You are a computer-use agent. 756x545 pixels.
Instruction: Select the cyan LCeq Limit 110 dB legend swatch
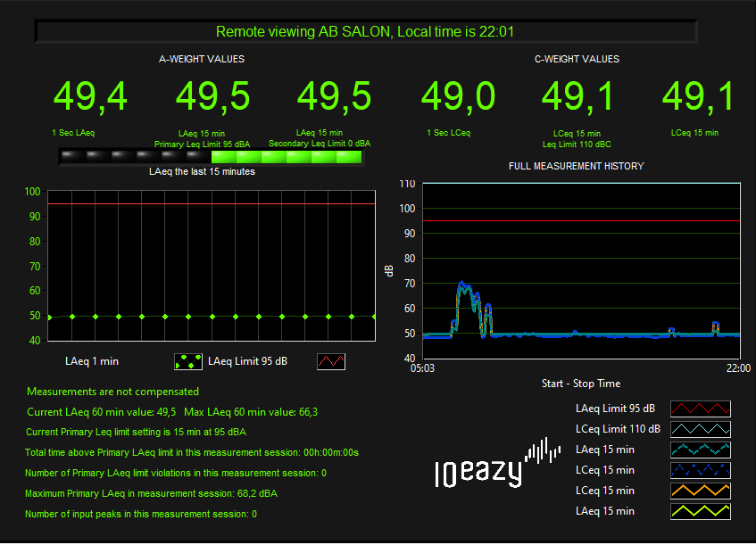click(700, 430)
